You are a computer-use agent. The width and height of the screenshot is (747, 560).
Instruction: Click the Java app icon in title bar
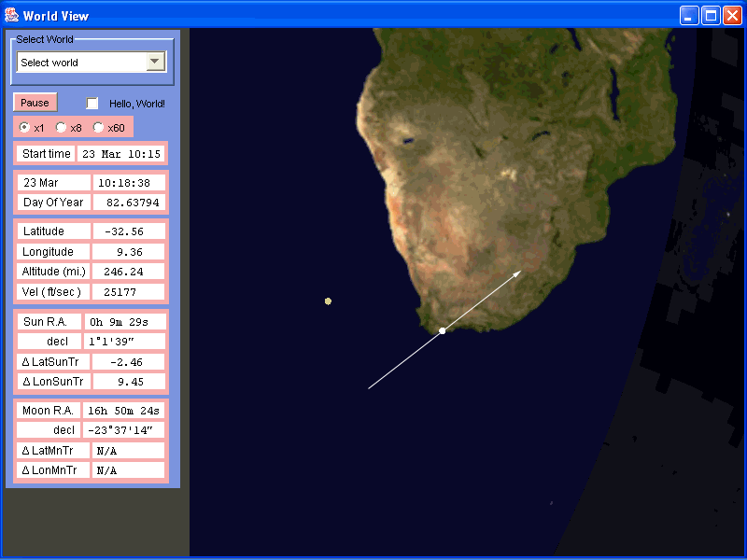11,14
